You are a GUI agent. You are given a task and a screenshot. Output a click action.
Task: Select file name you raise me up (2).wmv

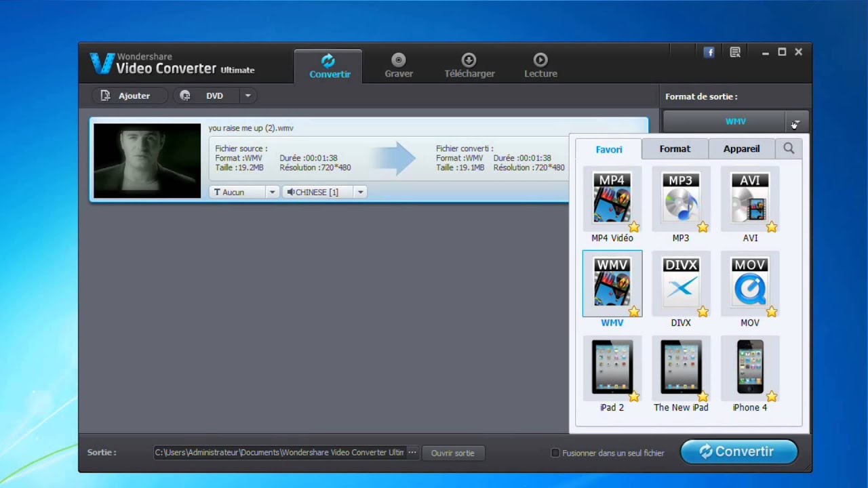pyautogui.click(x=251, y=128)
